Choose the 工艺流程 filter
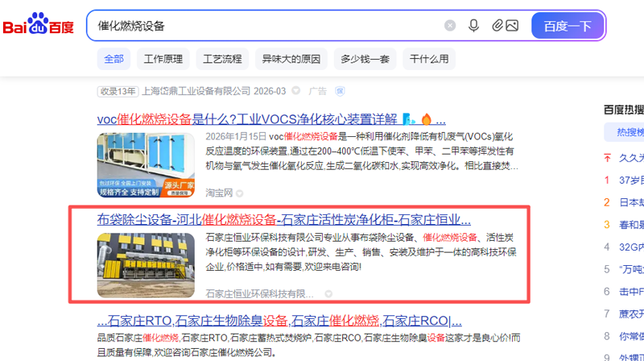 click(x=222, y=59)
